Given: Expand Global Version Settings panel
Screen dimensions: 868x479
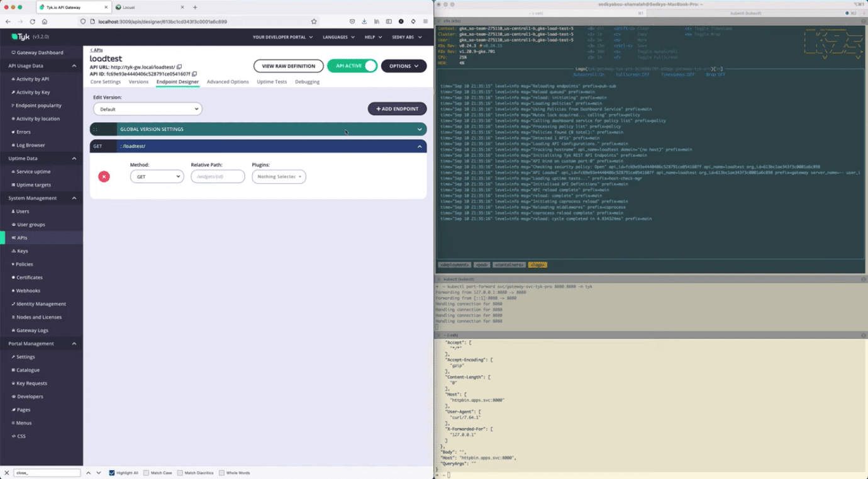Looking at the screenshot, I should coord(258,129).
